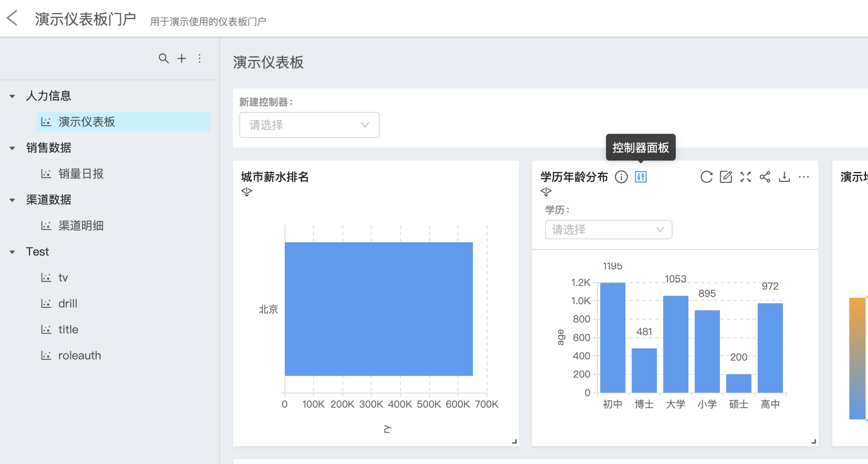Click the back arrow next to portal title

(x=12, y=18)
